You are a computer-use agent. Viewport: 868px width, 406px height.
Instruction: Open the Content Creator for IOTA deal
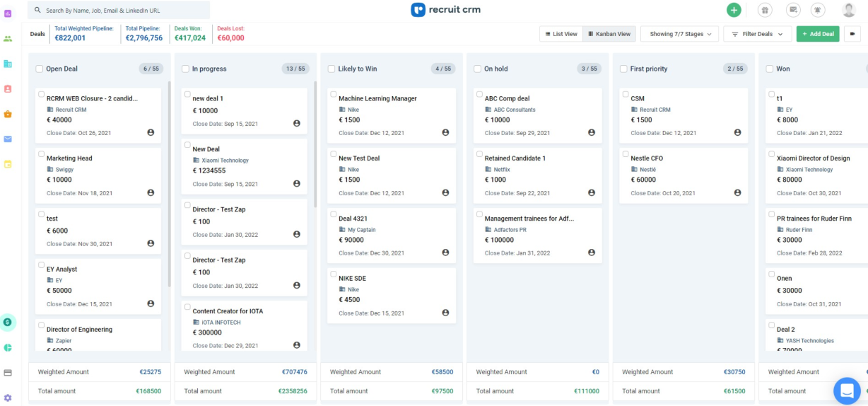click(228, 311)
